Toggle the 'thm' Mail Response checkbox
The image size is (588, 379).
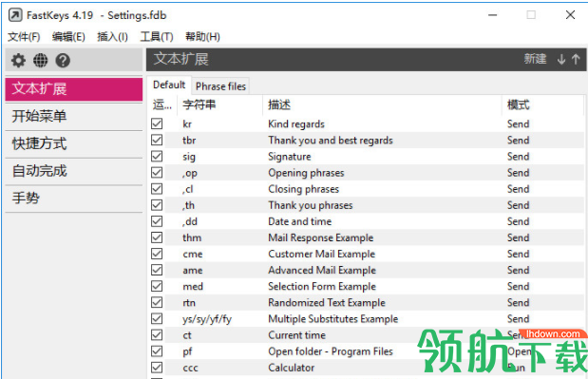(157, 237)
